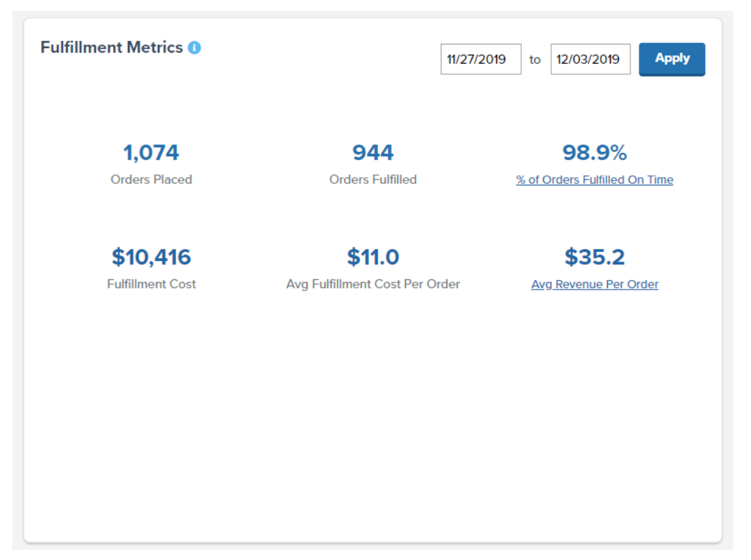Click the 98.9% on-time percentage value
This screenshot has width=751, height=560.
point(594,152)
